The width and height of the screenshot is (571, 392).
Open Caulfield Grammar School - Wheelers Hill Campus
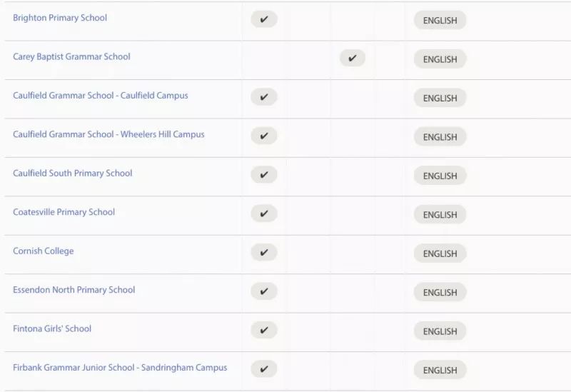(x=108, y=134)
